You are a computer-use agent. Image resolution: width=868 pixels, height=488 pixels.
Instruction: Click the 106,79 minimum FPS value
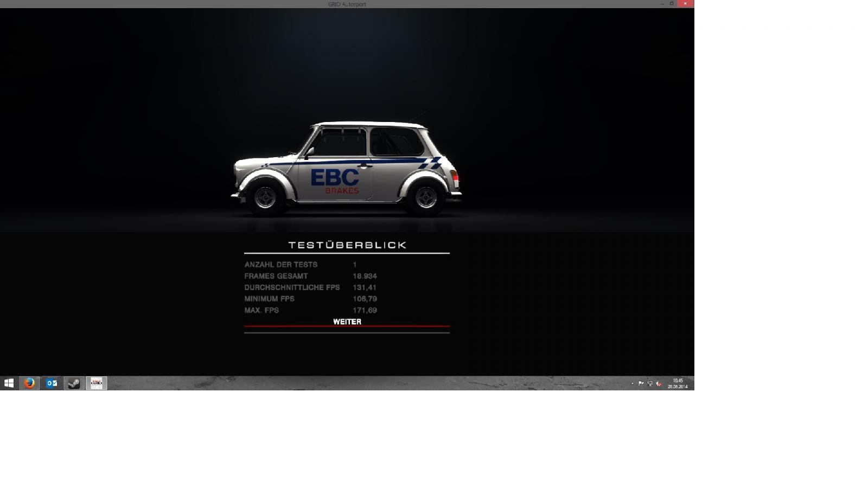coord(365,299)
